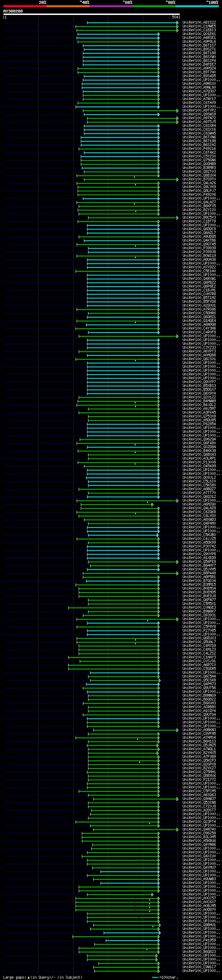This screenshot has width=222, height=980.
Task: Click the purple ~60% identity legend bar
Action: [x=111, y=6]
